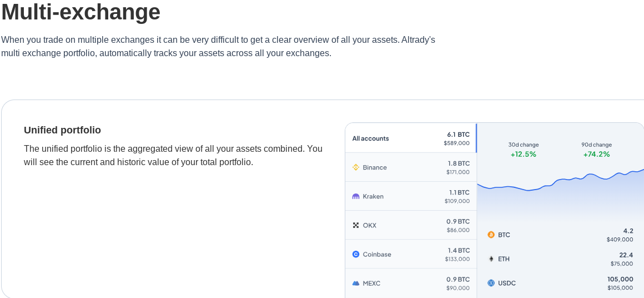Select the MEXC account label
Image resolution: width=644 pixels, height=298 pixels.
tap(372, 283)
